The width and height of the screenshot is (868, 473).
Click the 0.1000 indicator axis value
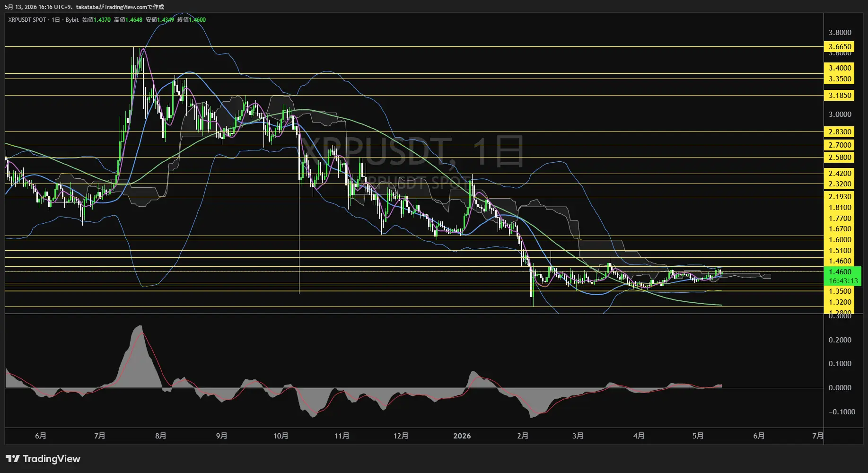[x=840, y=364]
